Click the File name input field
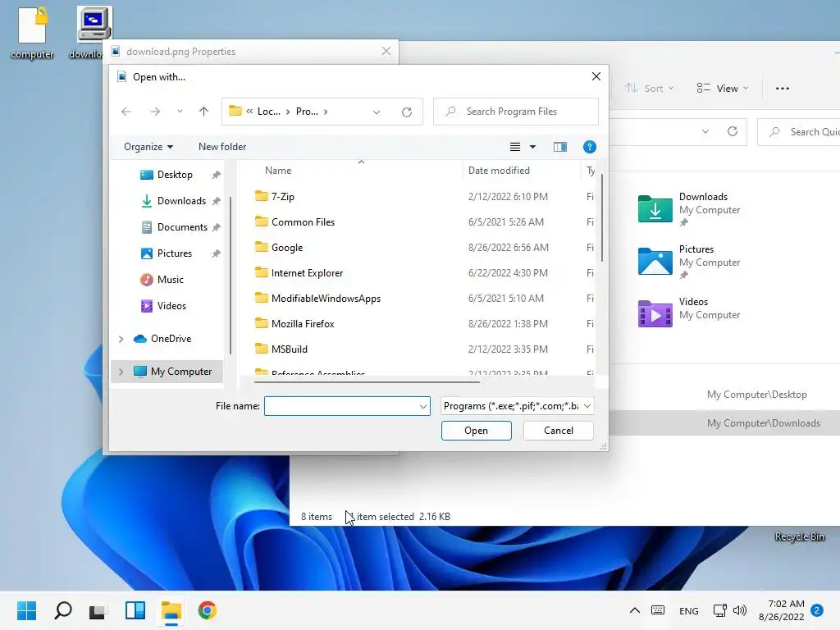Viewport: 840px width, 630px height. pos(342,406)
